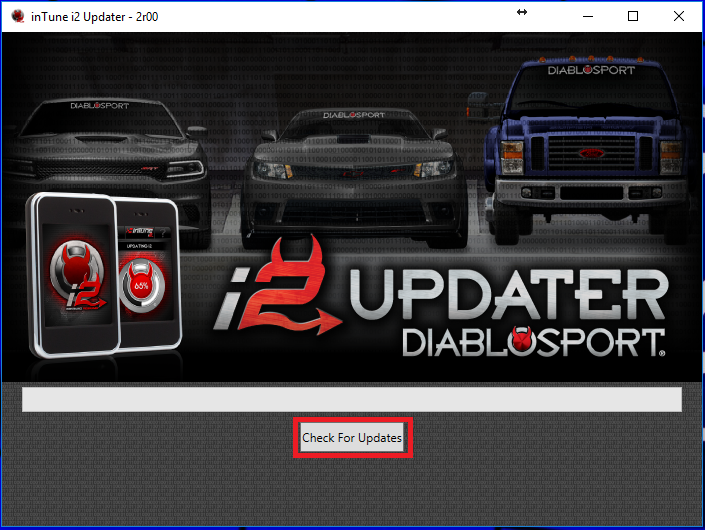Click the empty update progress bar
The width and height of the screenshot is (705, 530).
[x=352, y=399]
